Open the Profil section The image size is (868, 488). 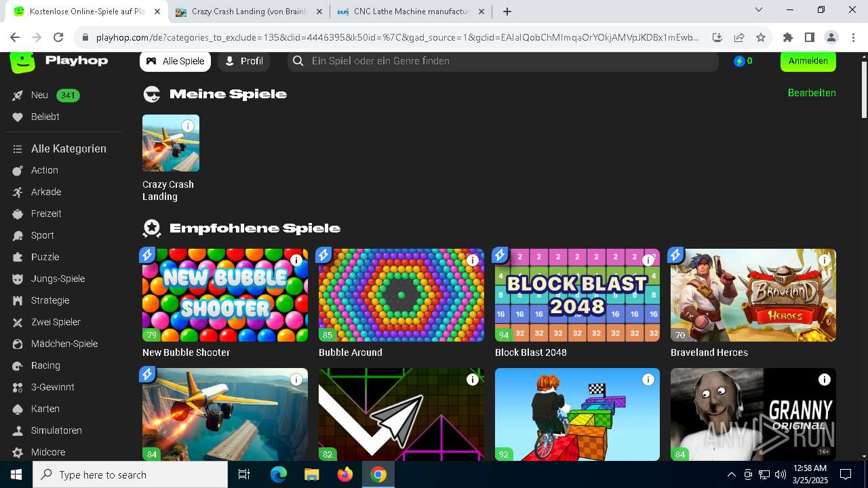point(243,61)
